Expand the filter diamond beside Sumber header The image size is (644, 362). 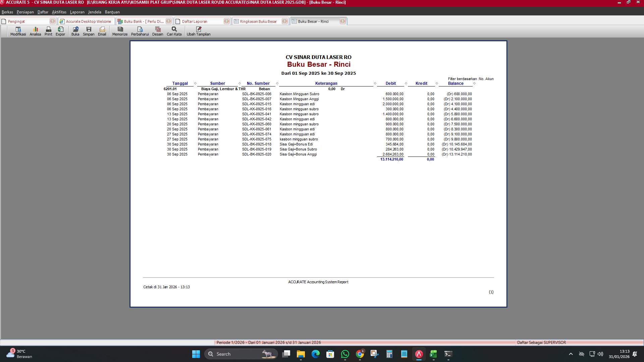click(x=239, y=83)
